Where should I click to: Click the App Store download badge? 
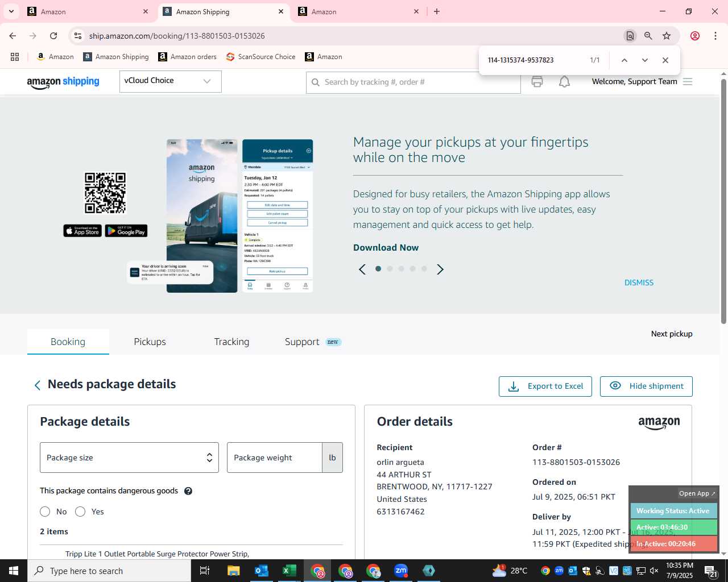tap(82, 231)
